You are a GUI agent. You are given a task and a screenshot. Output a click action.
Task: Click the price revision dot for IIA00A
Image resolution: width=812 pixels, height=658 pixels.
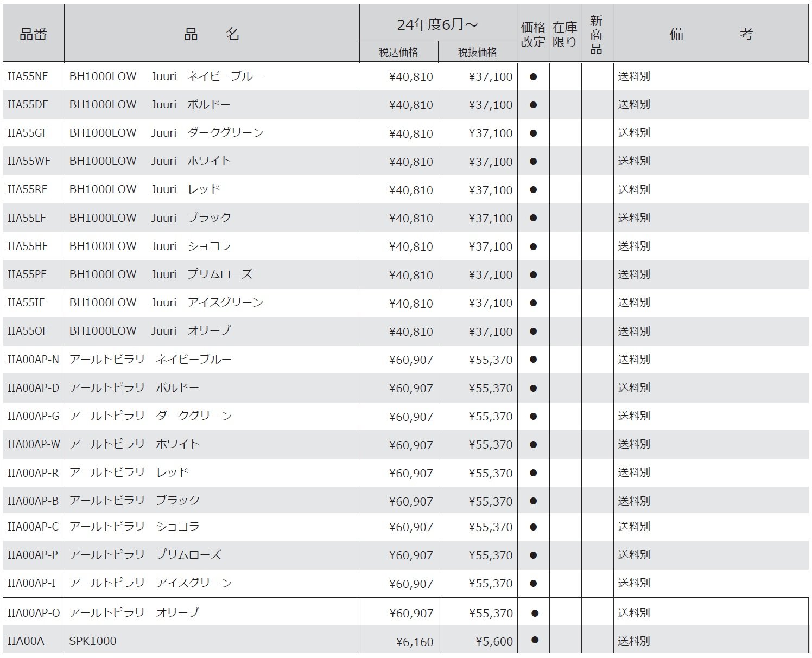(535, 640)
